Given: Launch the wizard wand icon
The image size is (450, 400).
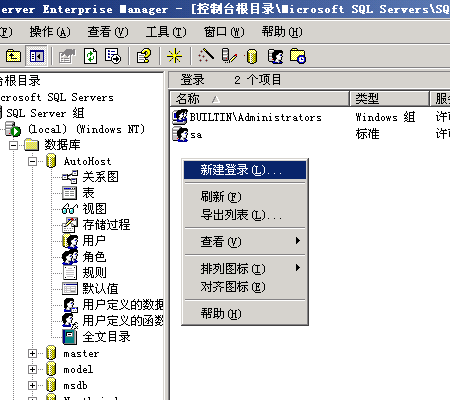Looking at the screenshot, I should (206, 56).
